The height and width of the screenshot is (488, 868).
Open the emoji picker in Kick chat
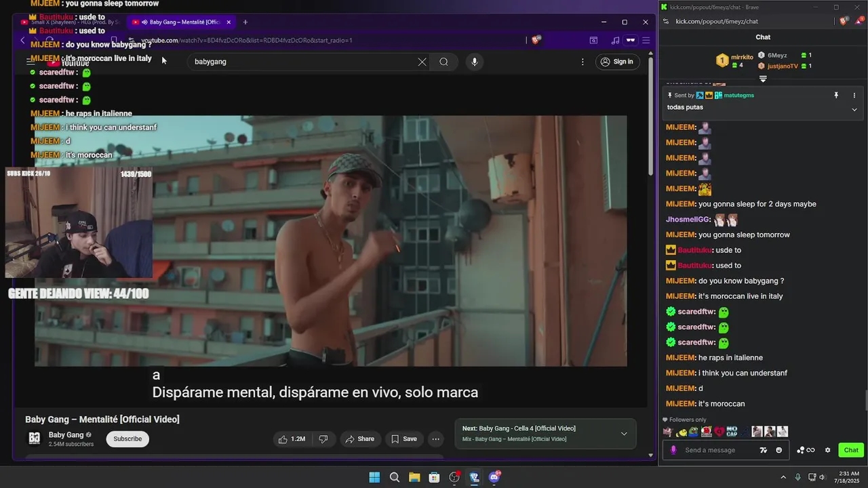pyautogui.click(x=778, y=450)
